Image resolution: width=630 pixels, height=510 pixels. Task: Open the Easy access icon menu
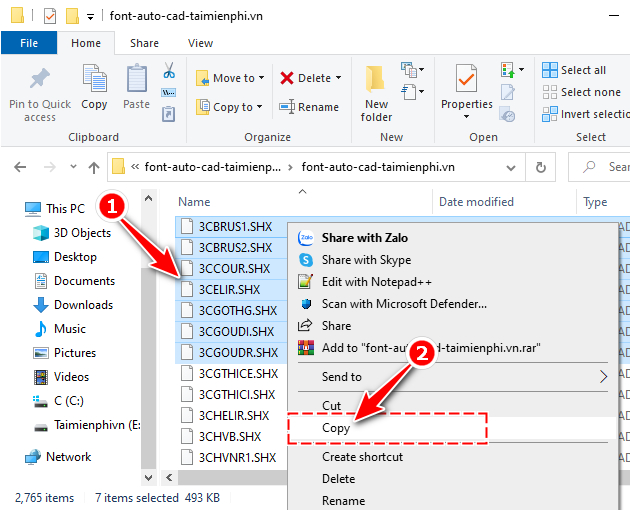tap(412, 92)
